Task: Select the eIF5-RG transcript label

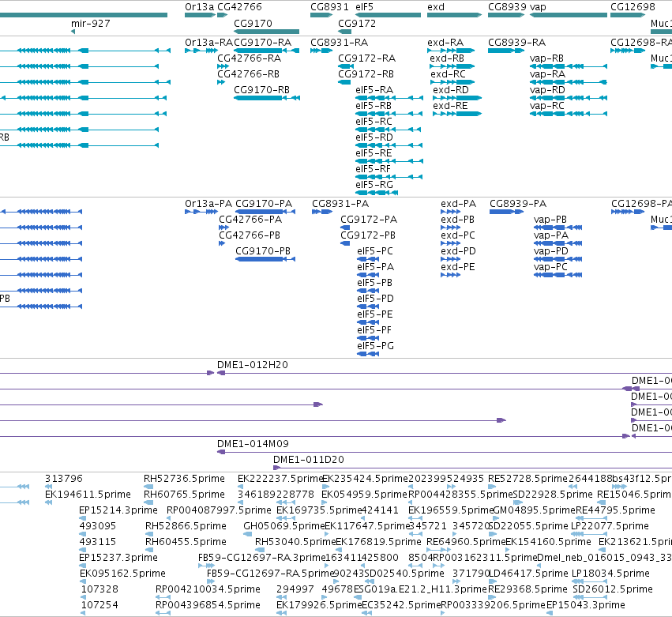Action: [374, 185]
